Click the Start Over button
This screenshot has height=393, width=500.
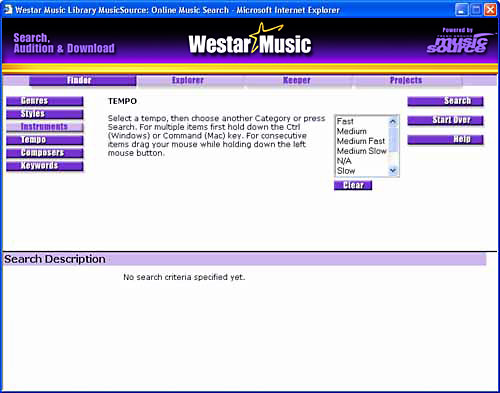[x=445, y=120]
